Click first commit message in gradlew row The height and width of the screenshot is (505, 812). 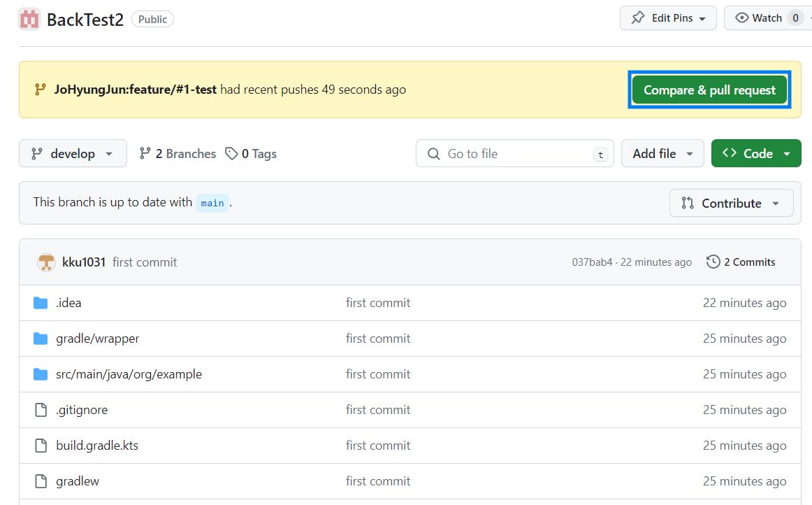click(378, 481)
